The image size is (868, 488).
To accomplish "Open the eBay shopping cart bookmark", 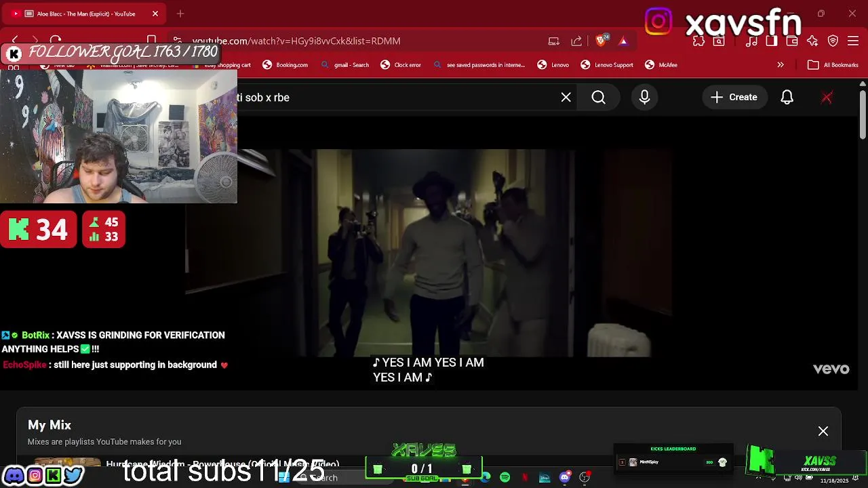I will point(221,65).
